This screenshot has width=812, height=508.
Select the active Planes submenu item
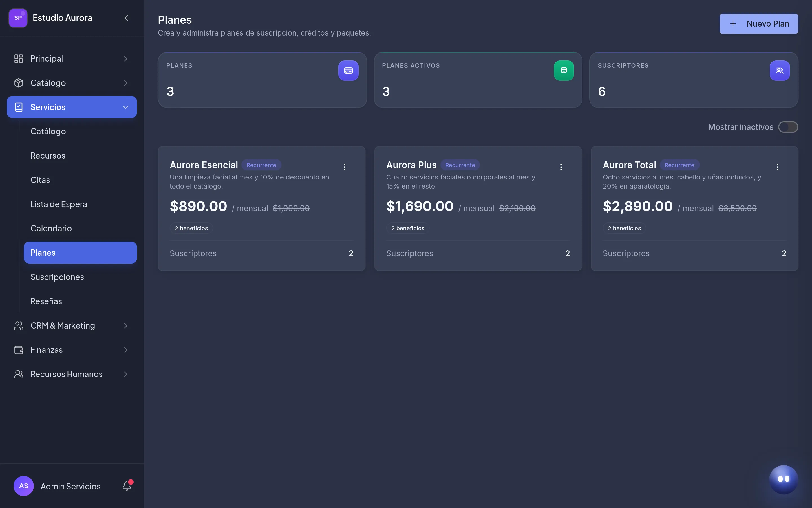point(80,253)
